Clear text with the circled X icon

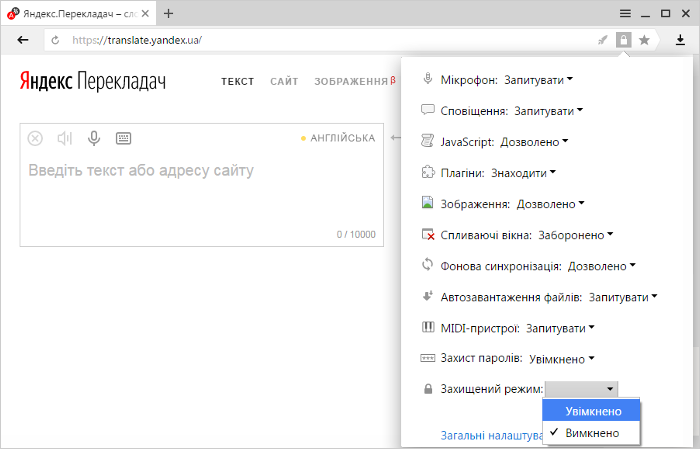[35, 138]
